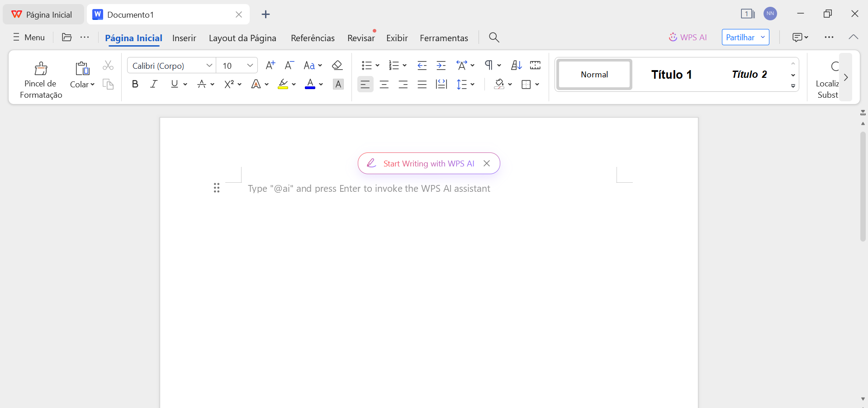Image resolution: width=868 pixels, height=408 pixels.
Task: Click the scissors cut icon
Action: (108, 66)
